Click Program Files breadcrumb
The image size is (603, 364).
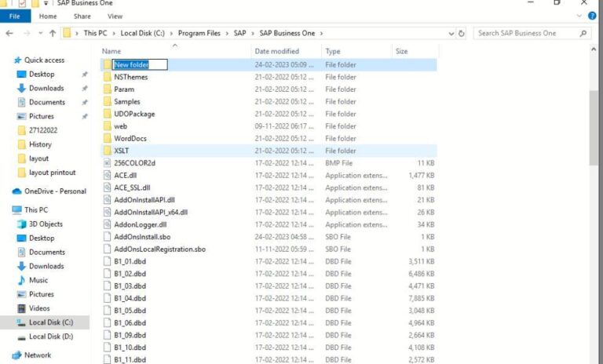(199, 34)
